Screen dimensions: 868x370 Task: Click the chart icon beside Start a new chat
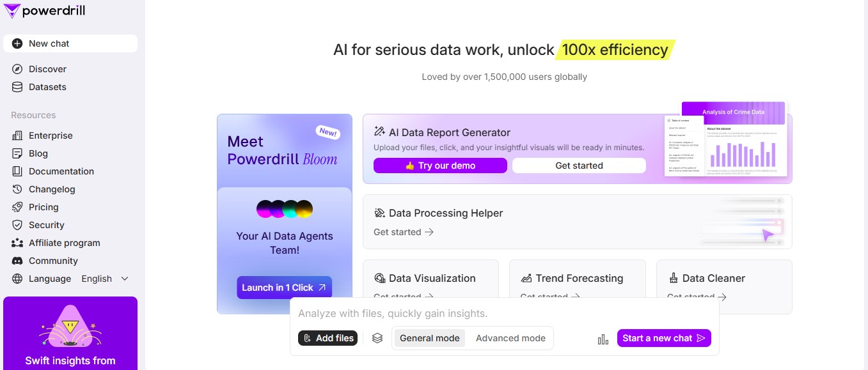pos(603,339)
